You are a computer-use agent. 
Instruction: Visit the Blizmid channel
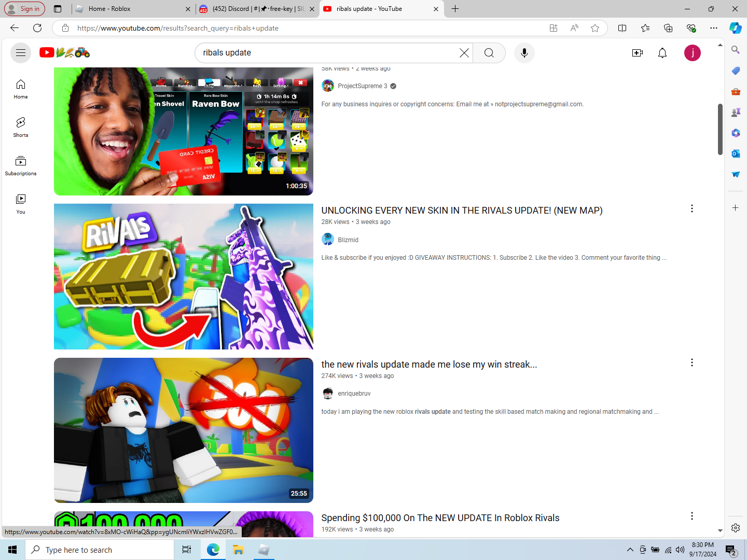(x=348, y=240)
